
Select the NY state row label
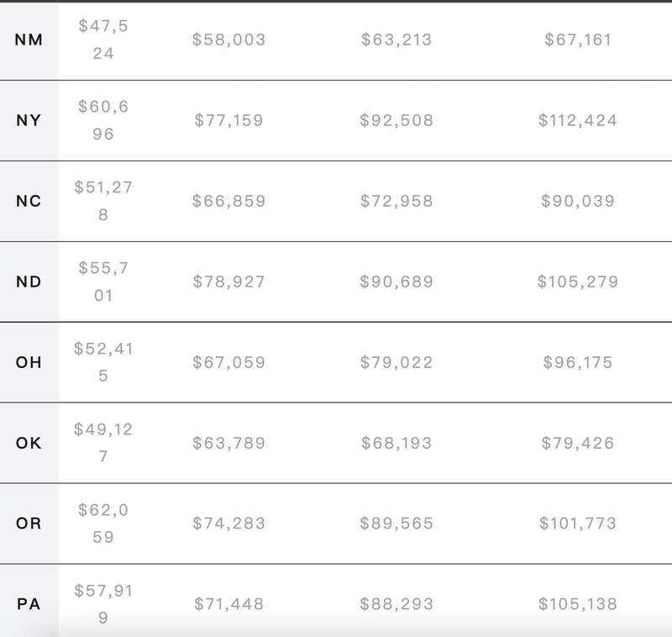pyautogui.click(x=29, y=120)
